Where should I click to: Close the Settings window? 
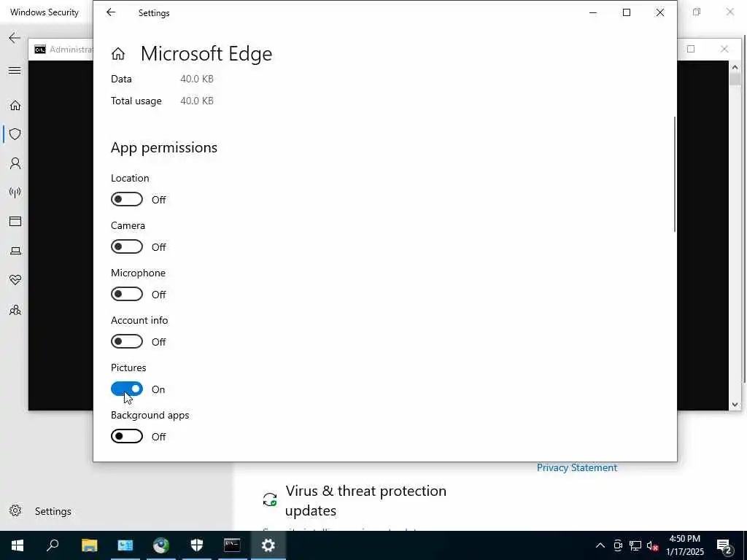point(659,12)
